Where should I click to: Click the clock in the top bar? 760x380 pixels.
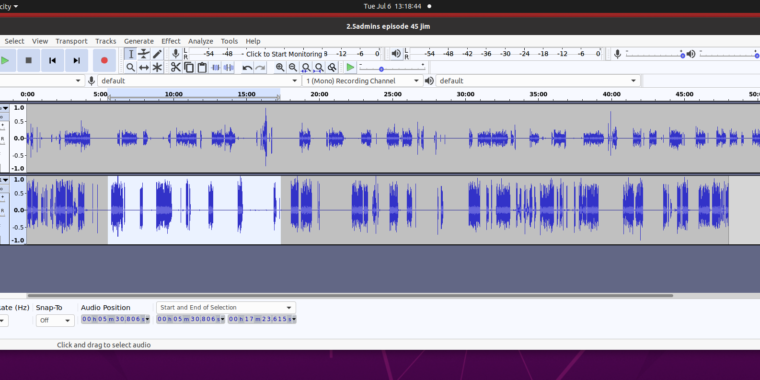(392, 6)
